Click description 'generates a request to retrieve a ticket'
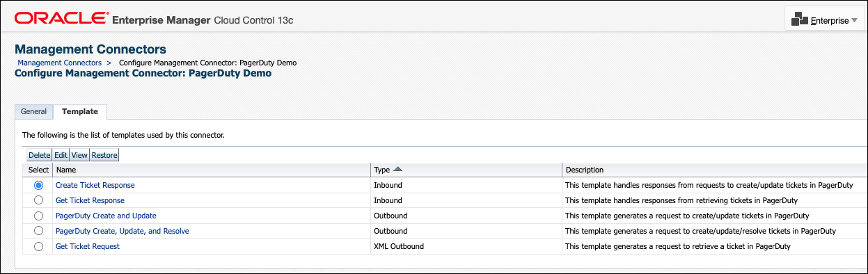The width and height of the screenshot is (868, 274). (x=677, y=246)
